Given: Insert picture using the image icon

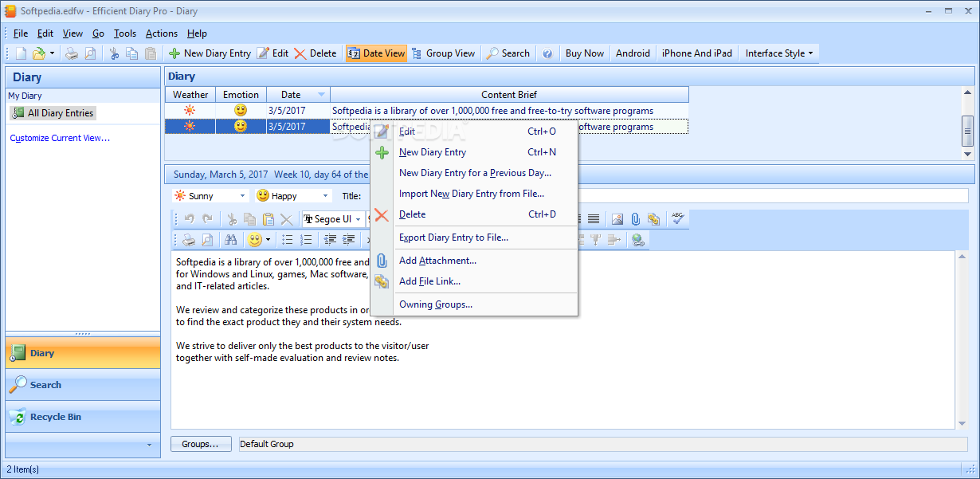Looking at the screenshot, I should click(x=617, y=219).
